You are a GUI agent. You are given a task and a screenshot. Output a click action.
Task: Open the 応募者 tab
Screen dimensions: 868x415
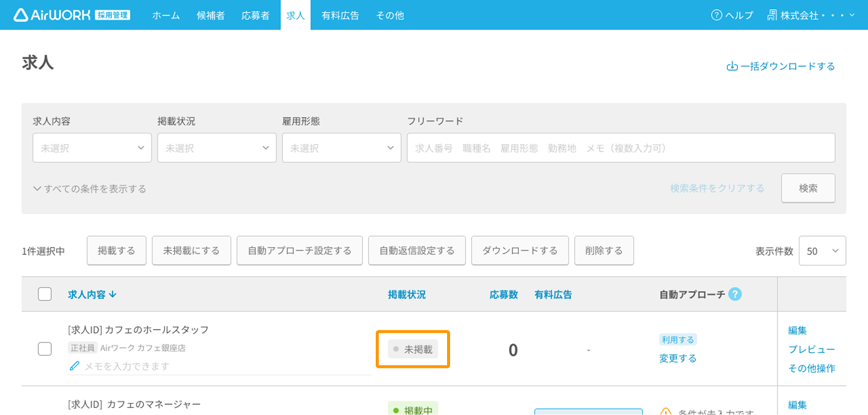[255, 15]
